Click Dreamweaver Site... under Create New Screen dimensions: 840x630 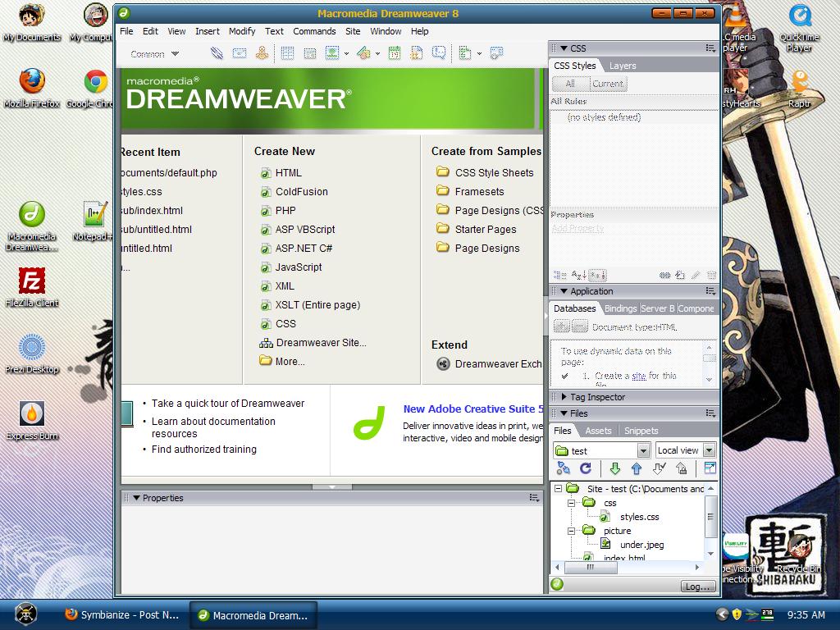(x=321, y=343)
